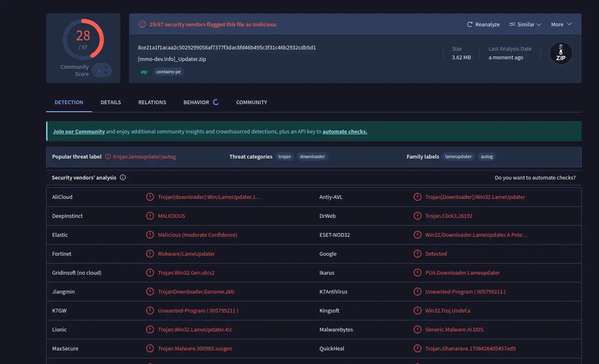Click the 'autog' family label

click(487, 156)
